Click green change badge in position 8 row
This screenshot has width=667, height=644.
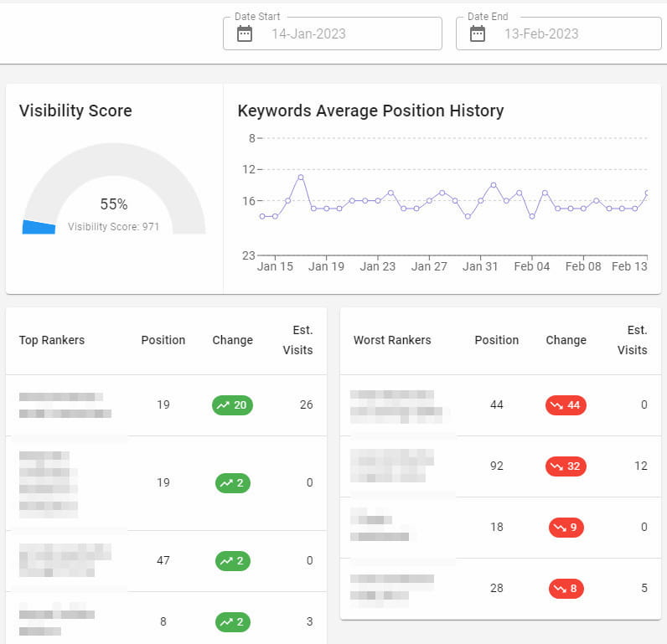pos(233,622)
